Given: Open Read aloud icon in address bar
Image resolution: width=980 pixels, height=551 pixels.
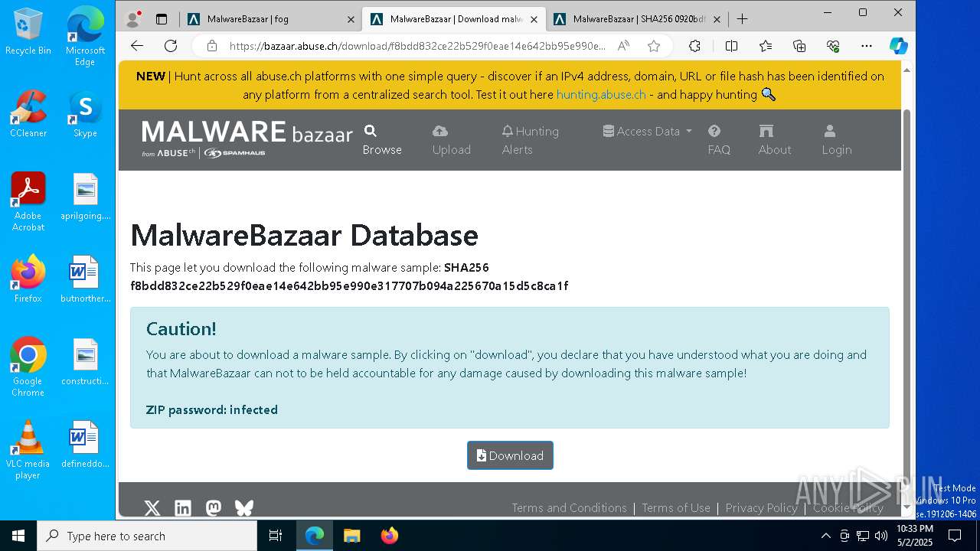Looking at the screenshot, I should [624, 46].
